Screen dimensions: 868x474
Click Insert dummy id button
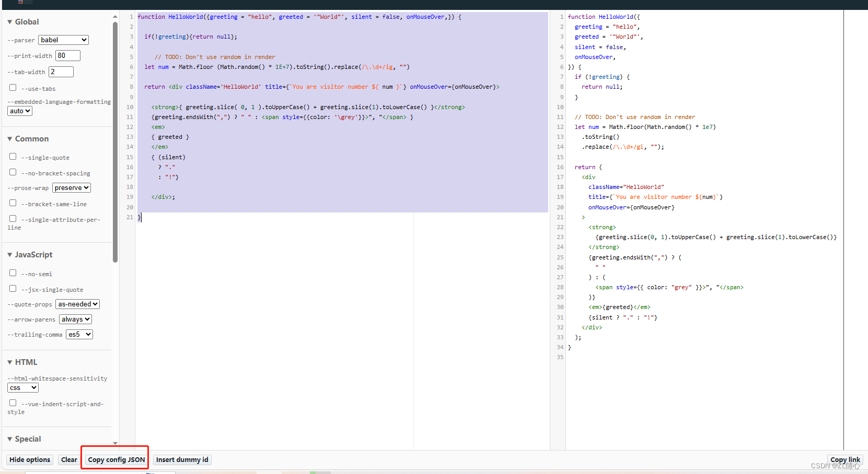click(182, 460)
